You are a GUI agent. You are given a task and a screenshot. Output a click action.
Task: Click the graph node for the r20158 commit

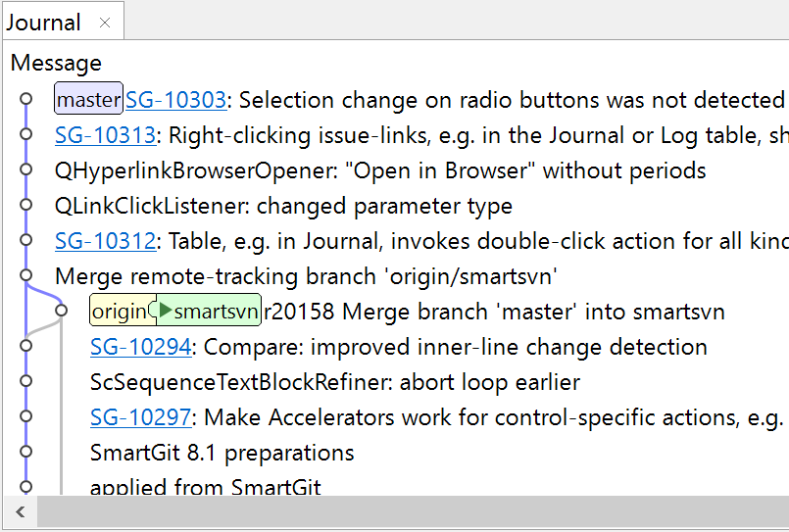click(61, 311)
